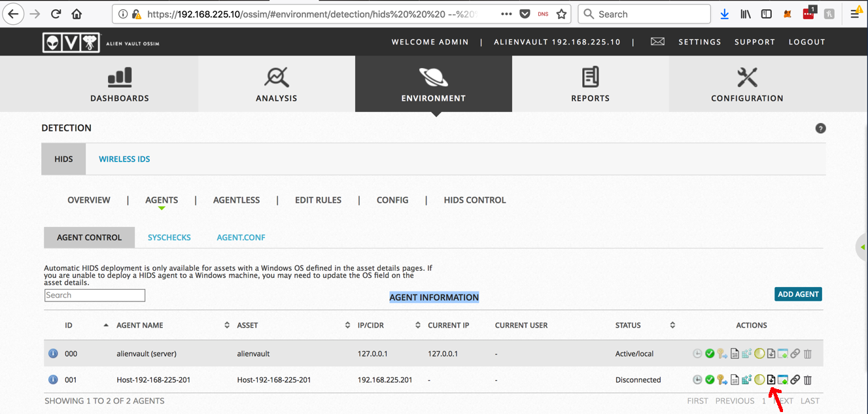This screenshot has height=414, width=868.
Task: Open Settings in the header
Action: 699,42
